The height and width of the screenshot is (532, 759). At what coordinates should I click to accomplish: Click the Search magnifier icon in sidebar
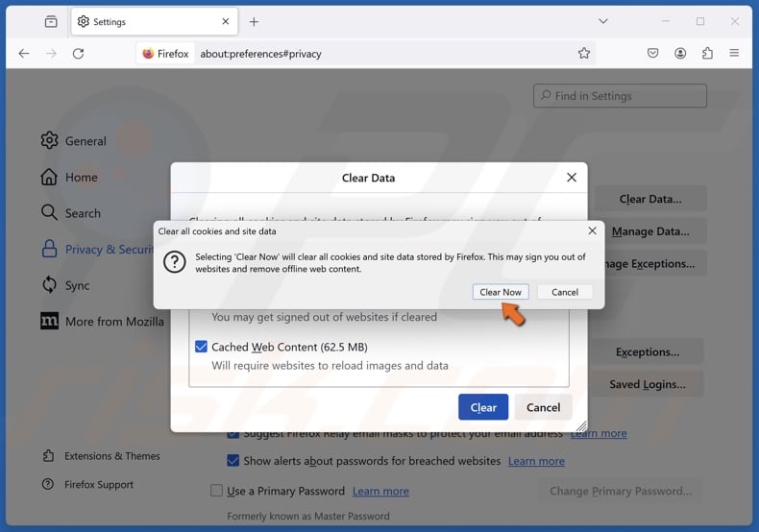[x=49, y=212]
